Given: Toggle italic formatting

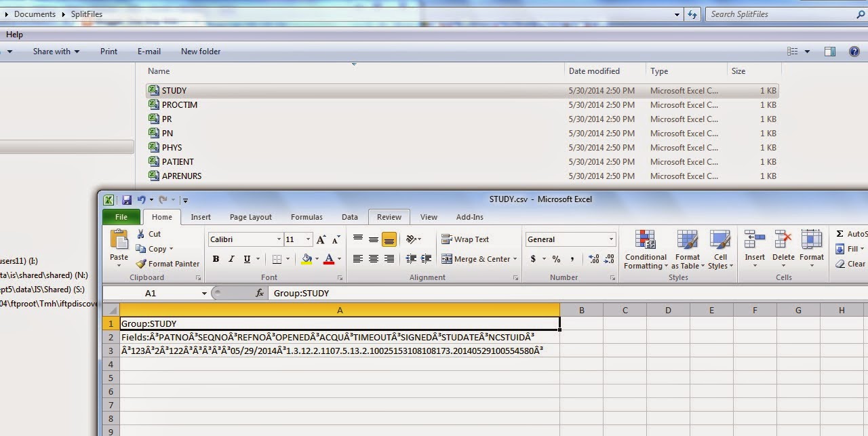Looking at the screenshot, I should [231, 259].
